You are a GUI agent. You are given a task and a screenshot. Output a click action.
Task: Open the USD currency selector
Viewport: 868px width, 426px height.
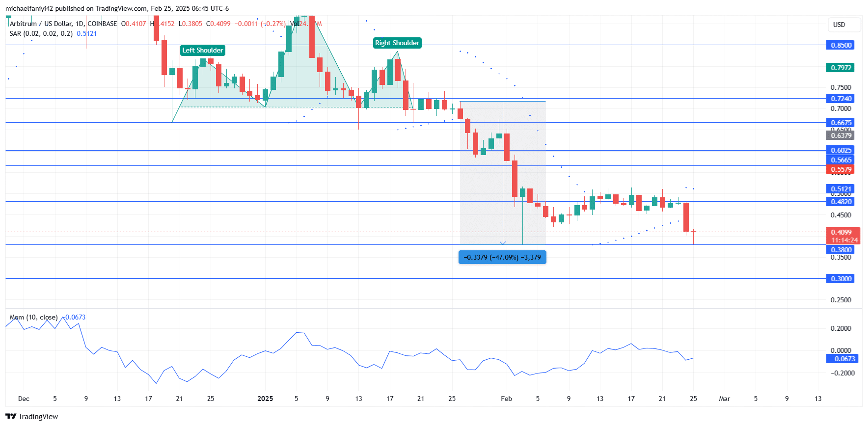(x=844, y=25)
